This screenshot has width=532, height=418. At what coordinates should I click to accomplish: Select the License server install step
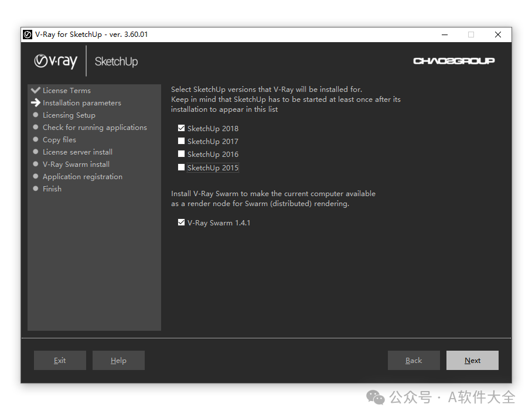(x=77, y=152)
